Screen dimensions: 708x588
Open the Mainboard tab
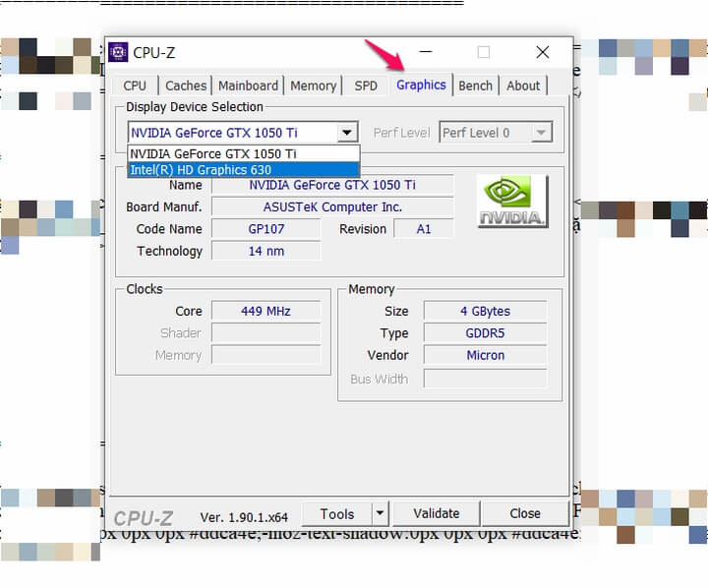(248, 86)
